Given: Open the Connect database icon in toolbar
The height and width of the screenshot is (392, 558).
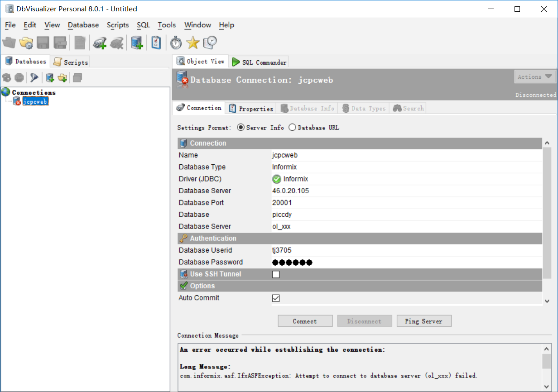Looking at the screenshot, I should [100, 43].
